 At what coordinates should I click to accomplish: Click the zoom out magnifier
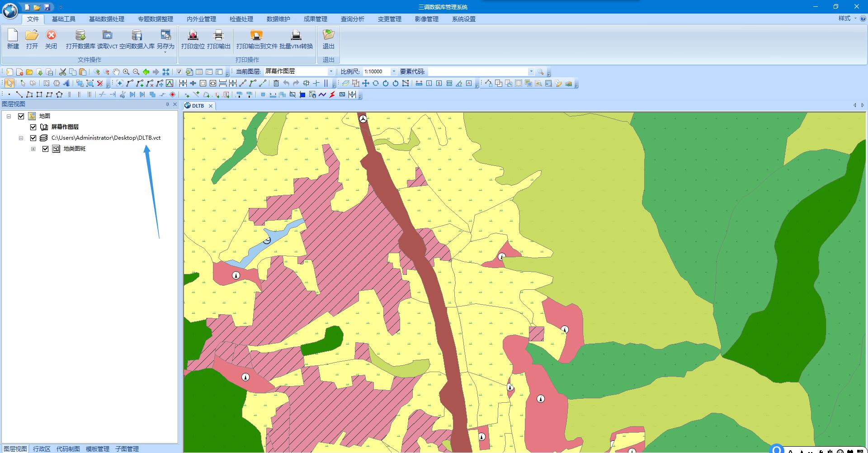[136, 72]
